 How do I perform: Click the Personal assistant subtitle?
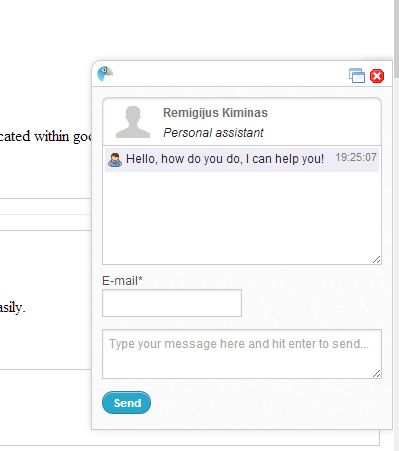(213, 133)
